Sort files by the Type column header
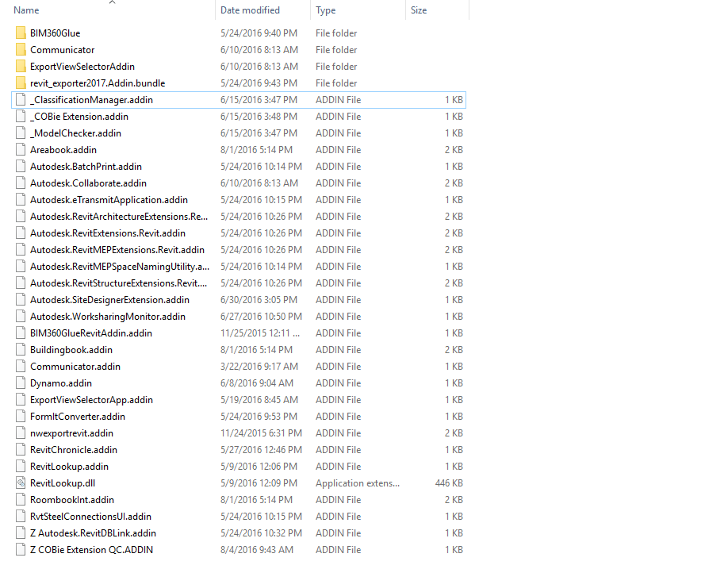The width and height of the screenshot is (728, 569). [x=325, y=10]
